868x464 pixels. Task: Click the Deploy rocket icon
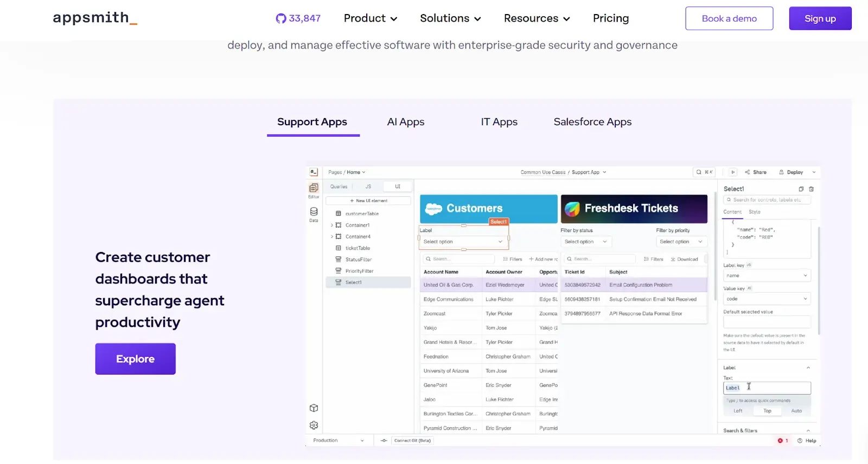pyautogui.click(x=781, y=172)
